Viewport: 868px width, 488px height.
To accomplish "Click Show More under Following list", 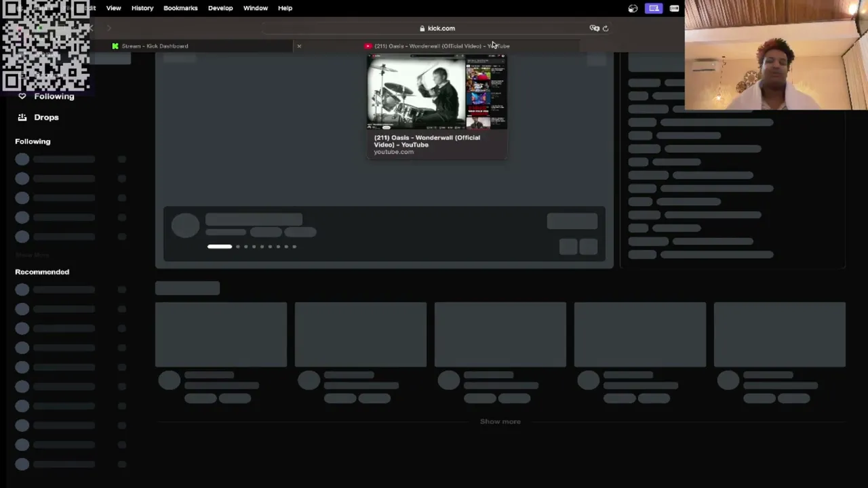I will [33, 256].
